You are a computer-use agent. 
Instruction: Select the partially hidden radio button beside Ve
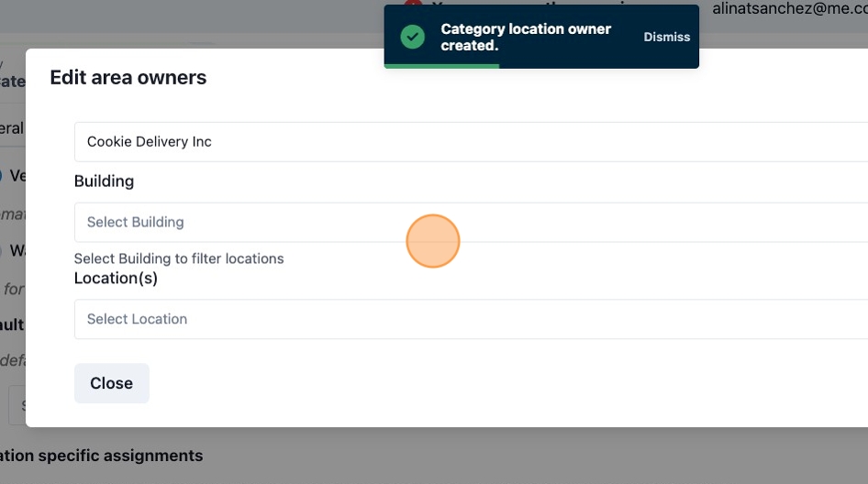2,176
